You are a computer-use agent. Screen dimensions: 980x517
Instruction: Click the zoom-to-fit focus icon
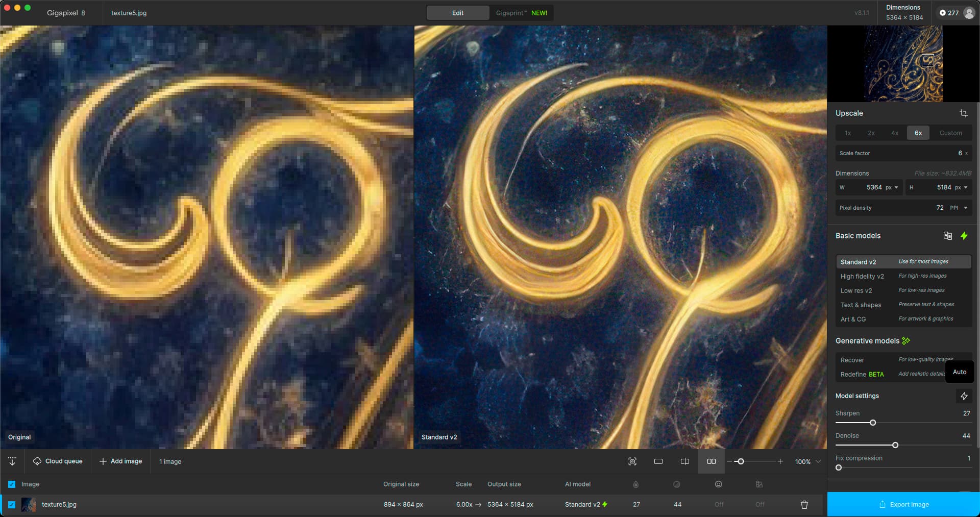pyautogui.click(x=632, y=461)
